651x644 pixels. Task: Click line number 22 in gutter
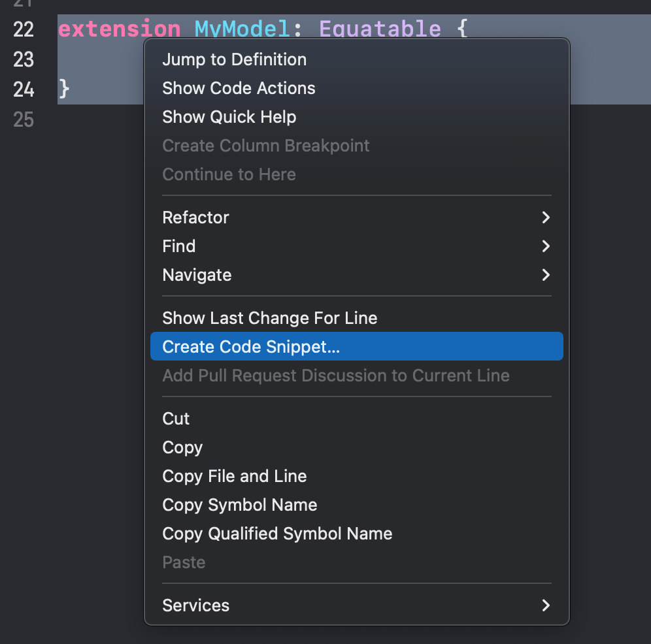[24, 29]
